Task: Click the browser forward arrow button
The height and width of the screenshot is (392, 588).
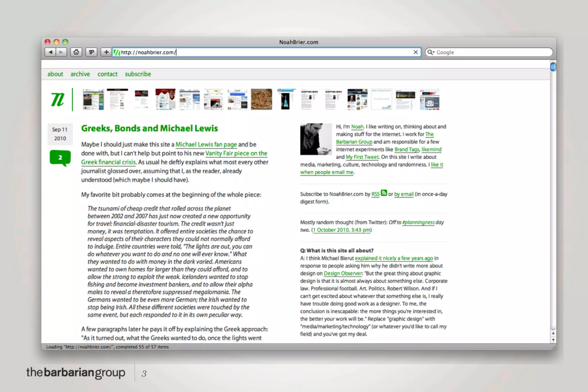Action: (x=61, y=52)
